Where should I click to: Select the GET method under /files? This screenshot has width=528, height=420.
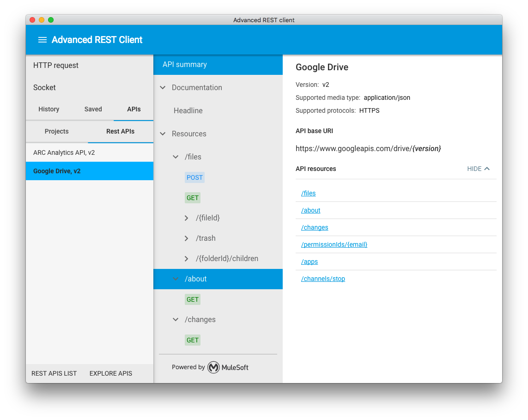click(193, 198)
